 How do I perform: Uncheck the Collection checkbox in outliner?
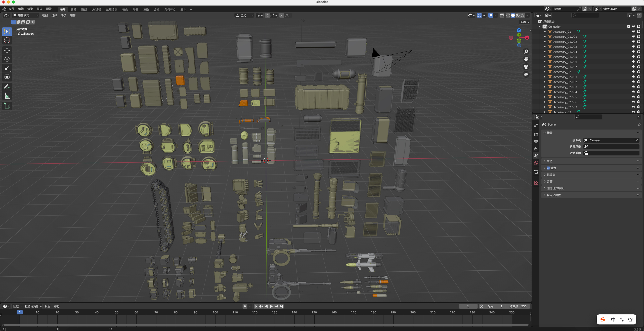tap(628, 26)
